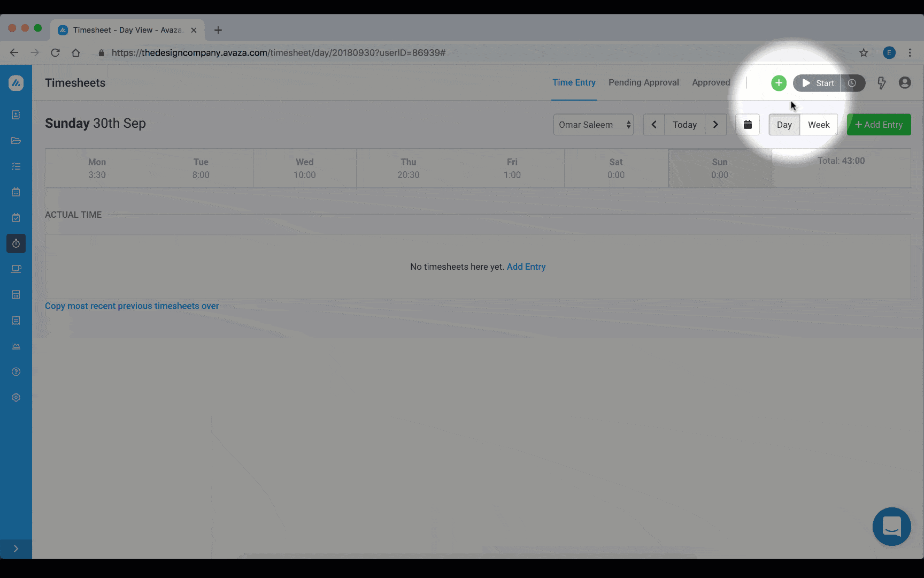
Task: Expand the Omar Saleem user dropdown
Action: (593, 125)
